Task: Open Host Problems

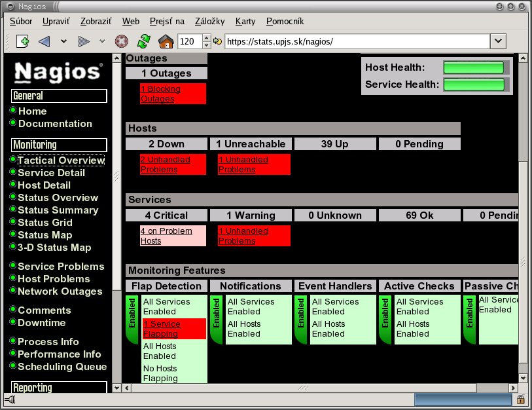Action: 54,279
